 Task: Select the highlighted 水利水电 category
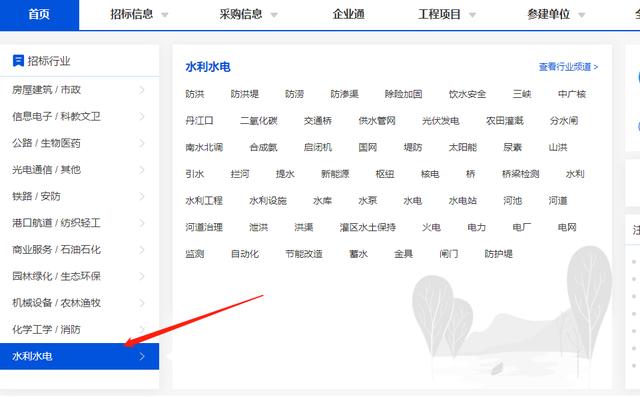[x=80, y=356]
